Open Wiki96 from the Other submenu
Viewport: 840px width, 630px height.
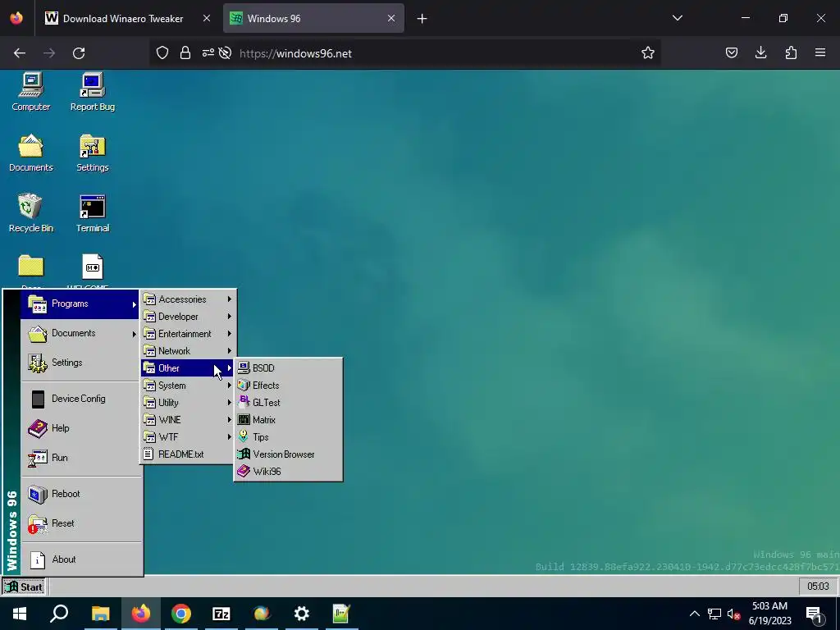click(288, 472)
